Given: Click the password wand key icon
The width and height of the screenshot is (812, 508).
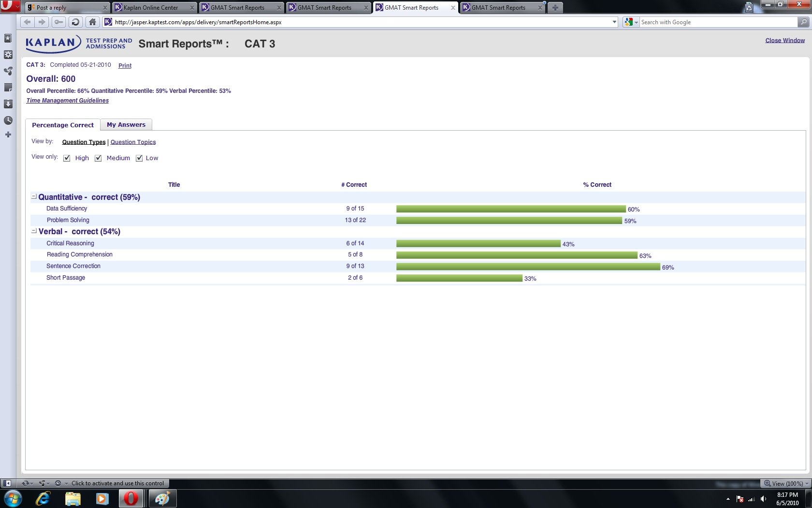Looking at the screenshot, I should click(x=58, y=22).
